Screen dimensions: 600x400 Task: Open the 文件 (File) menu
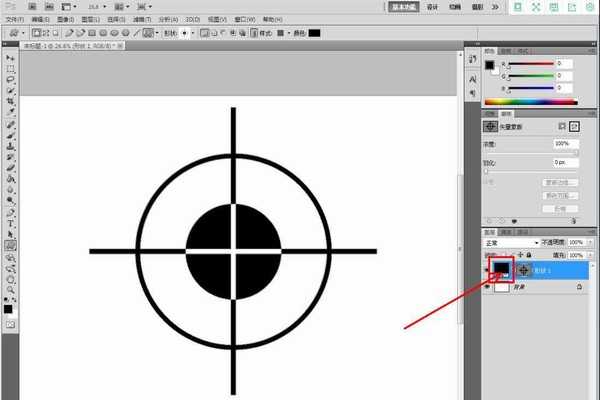pyautogui.click(x=12, y=19)
